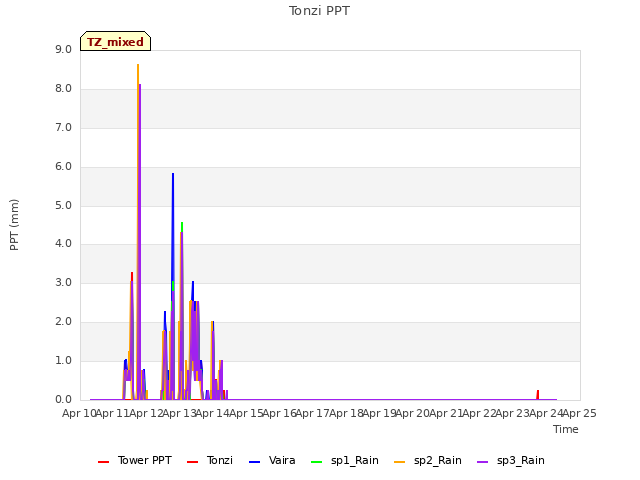The height and width of the screenshot is (480, 640).
Task: Click the Apr 22 x-axis tick label
Action: point(479,413)
